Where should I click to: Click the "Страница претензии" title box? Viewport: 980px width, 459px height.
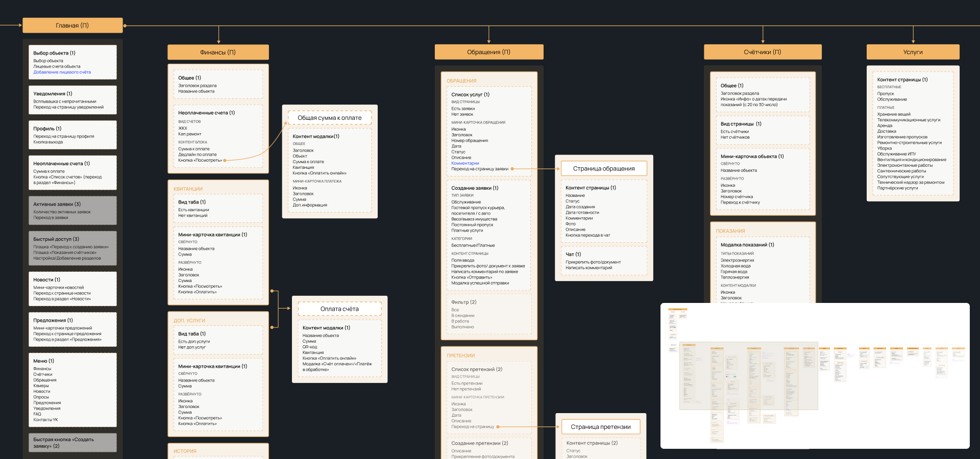coord(600,427)
